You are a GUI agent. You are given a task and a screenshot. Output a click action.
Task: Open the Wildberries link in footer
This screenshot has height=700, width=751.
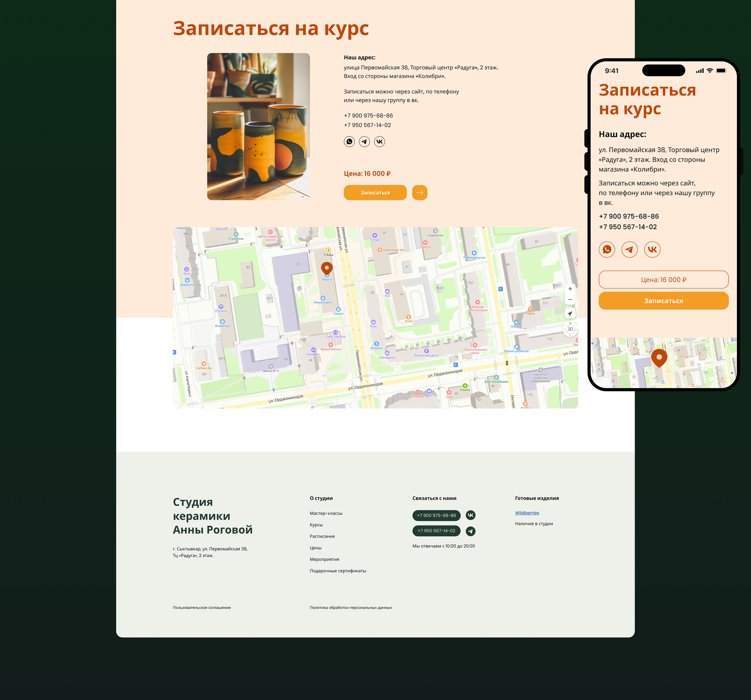coord(527,513)
